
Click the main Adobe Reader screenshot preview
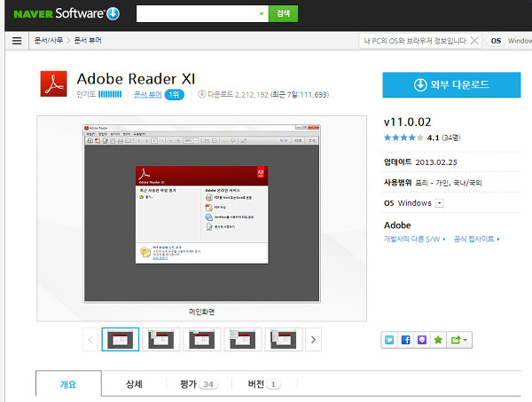(x=201, y=213)
